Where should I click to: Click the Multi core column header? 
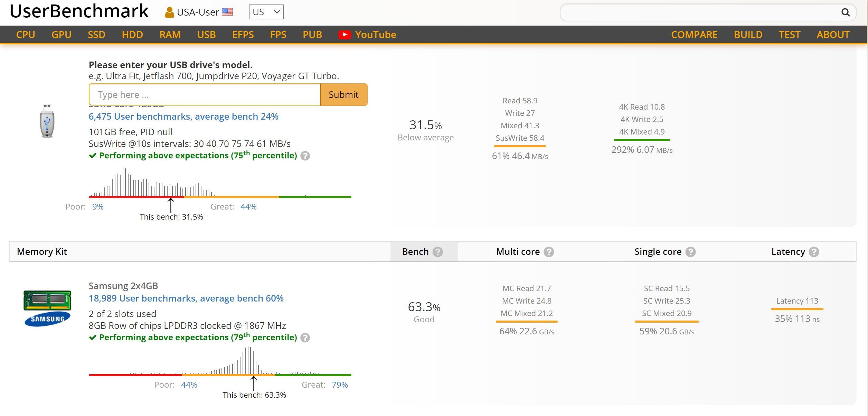(x=518, y=252)
